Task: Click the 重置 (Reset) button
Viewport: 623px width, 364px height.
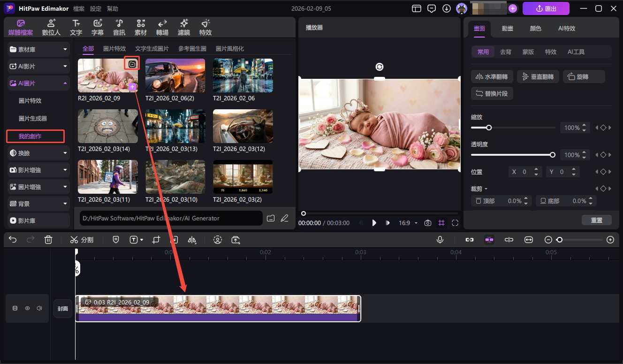Action: click(597, 220)
